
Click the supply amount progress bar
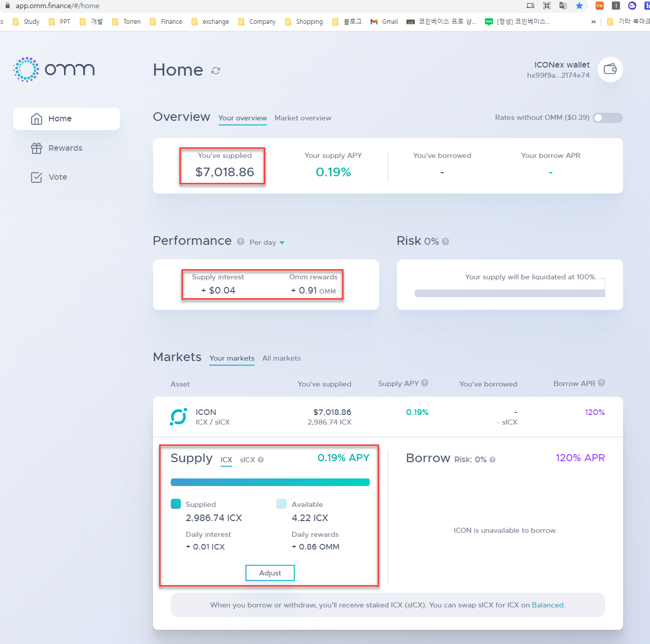point(270,482)
